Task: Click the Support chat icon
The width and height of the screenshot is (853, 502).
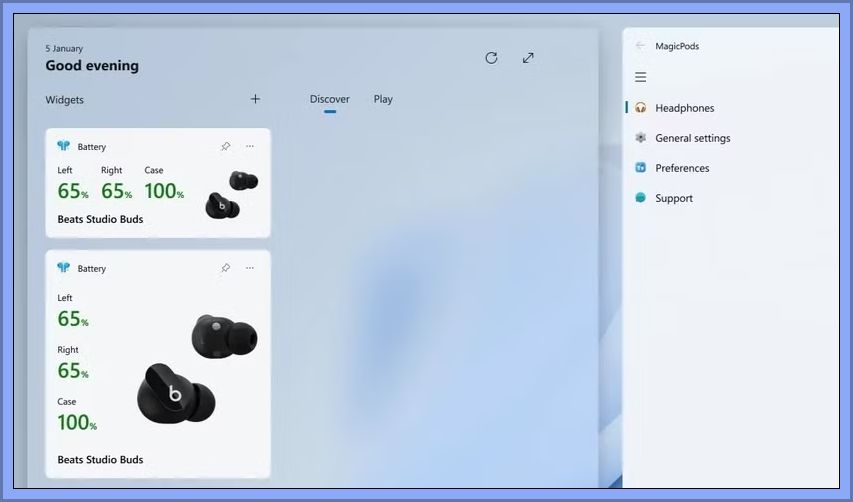Action: coord(641,198)
